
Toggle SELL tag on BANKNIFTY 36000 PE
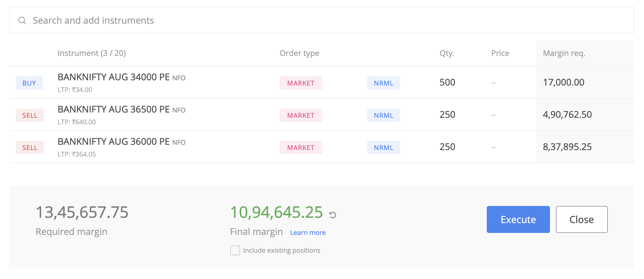coord(30,147)
